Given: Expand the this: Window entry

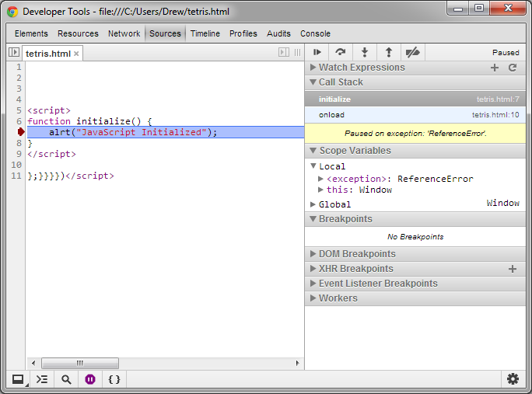Looking at the screenshot, I should pos(320,190).
